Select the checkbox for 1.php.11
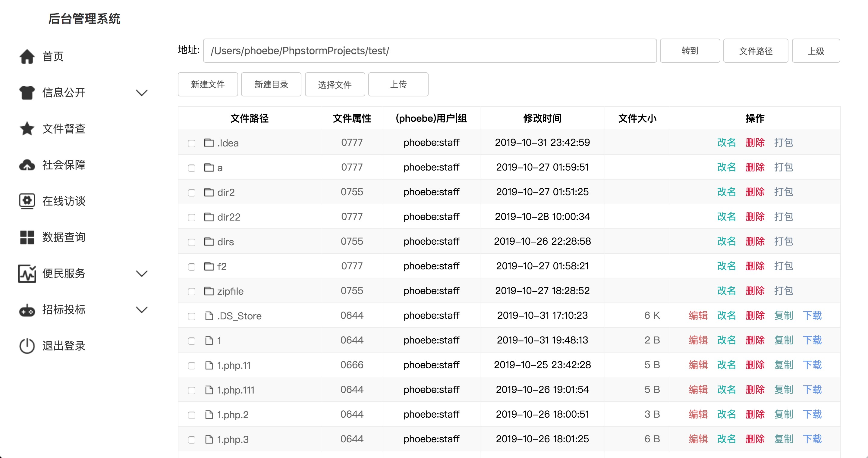 [x=192, y=366]
